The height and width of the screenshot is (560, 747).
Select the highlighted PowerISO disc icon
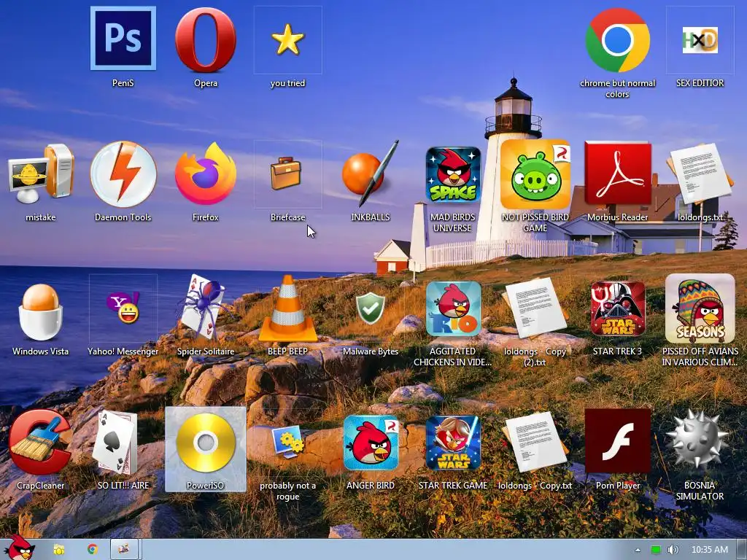click(205, 443)
